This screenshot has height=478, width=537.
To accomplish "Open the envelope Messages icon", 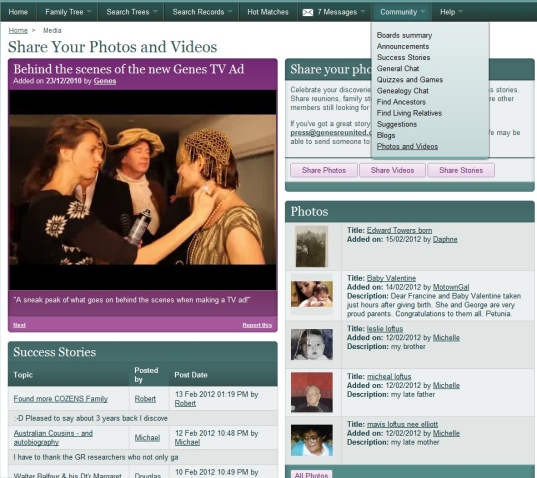I will click(308, 13).
